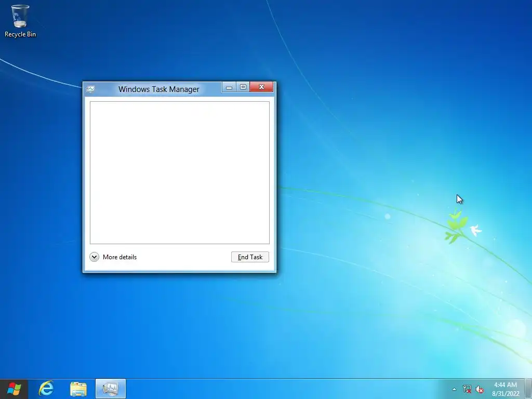Click the Show desktop strip

pyautogui.click(x=528, y=389)
